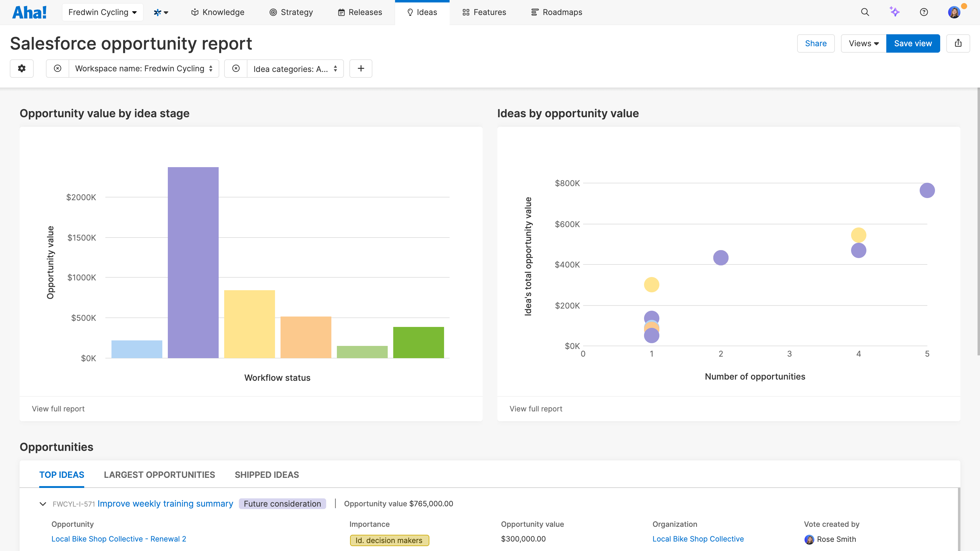This screenshot has width=980, height=551.
Task: Click the light green bar in chart
Action: tap(362, 352)
